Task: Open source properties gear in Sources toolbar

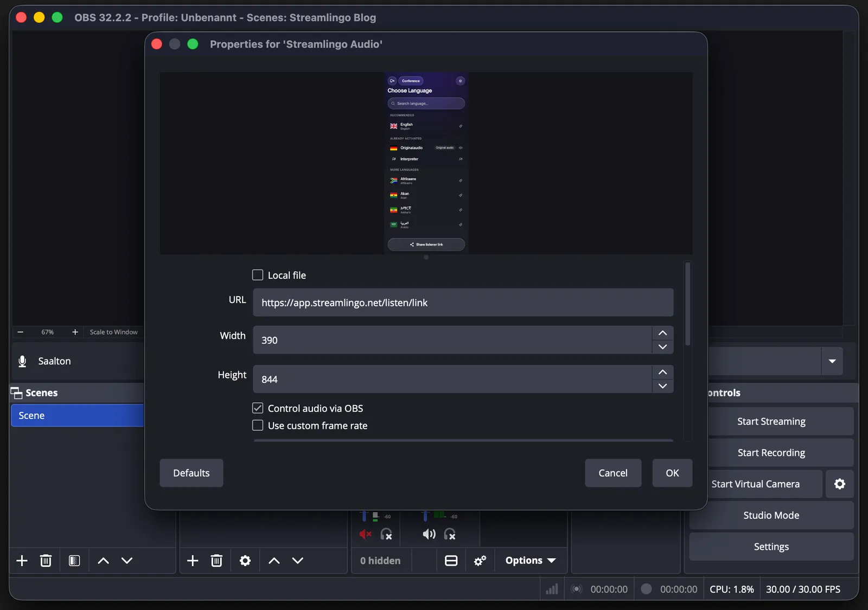Action: click(245, 561)
